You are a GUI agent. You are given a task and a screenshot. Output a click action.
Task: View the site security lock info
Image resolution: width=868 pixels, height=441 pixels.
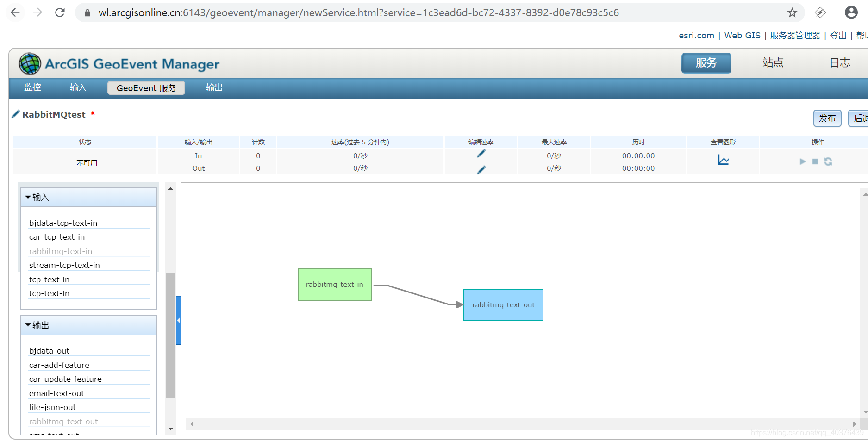pos(87,13)
